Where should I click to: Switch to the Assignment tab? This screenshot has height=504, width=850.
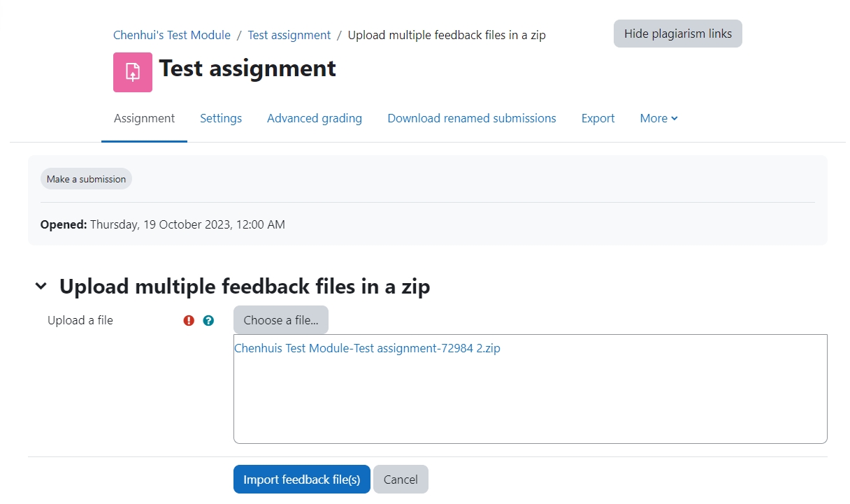[144, 118]
